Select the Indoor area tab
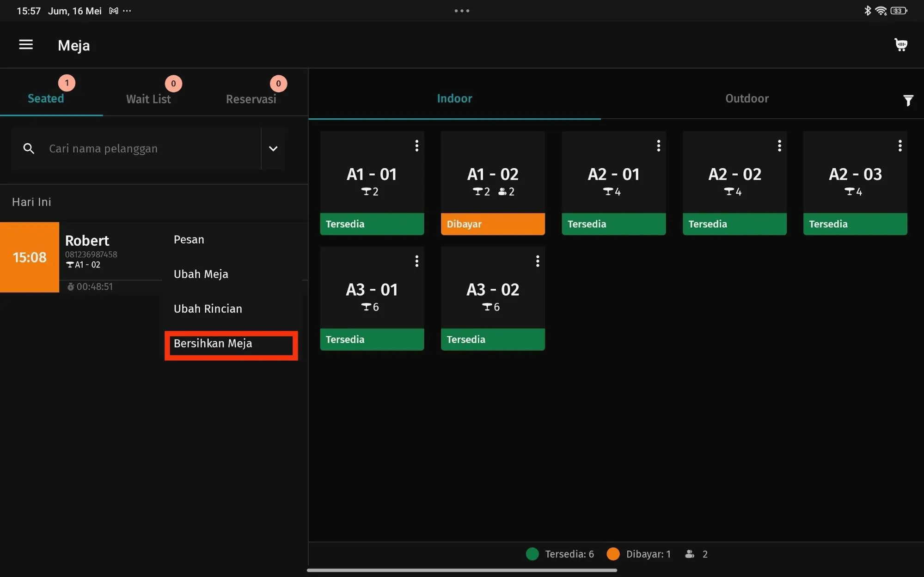Image resolution: width=924 pixels, height=577 pixels. [x=454, y=98]
